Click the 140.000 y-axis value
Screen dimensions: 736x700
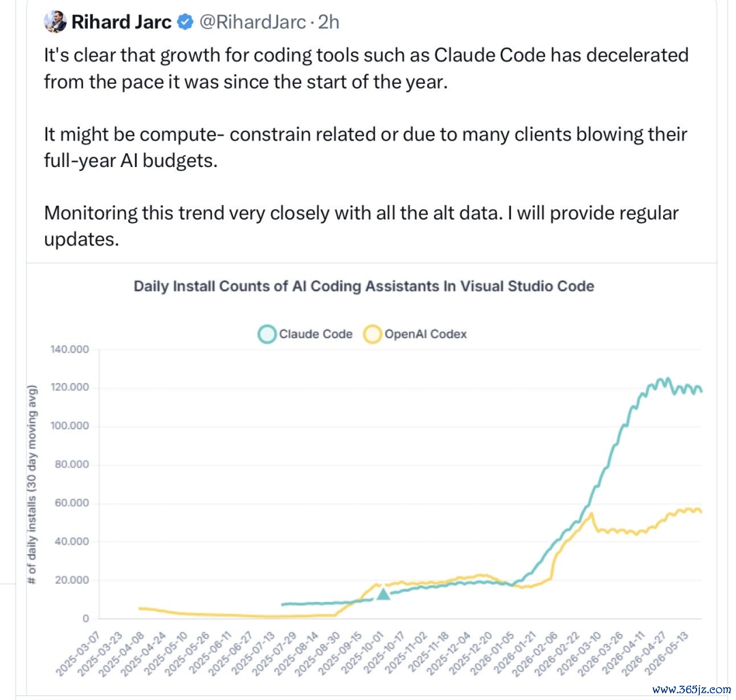pos(70,349)
